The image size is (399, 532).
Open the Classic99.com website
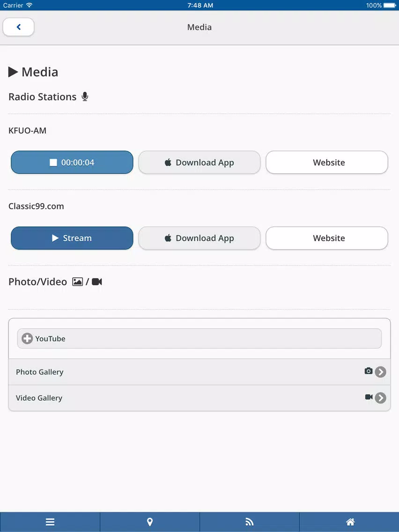tap(327, 238)
